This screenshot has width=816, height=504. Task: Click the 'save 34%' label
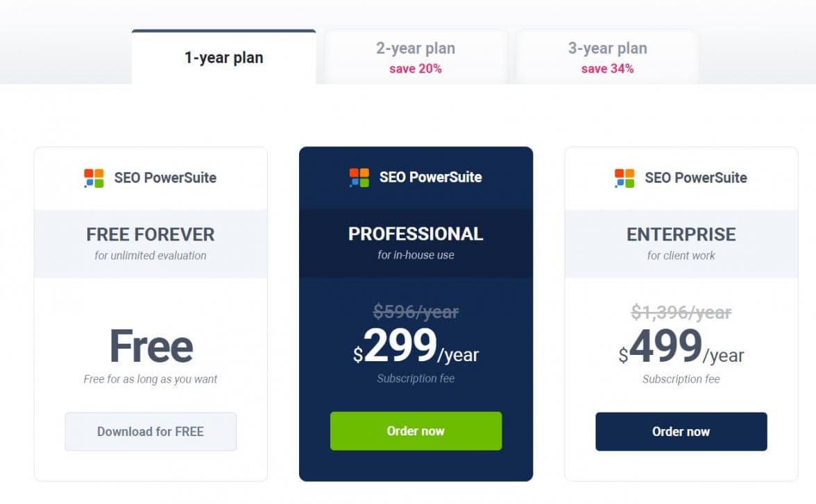click(x=607, y=69)
